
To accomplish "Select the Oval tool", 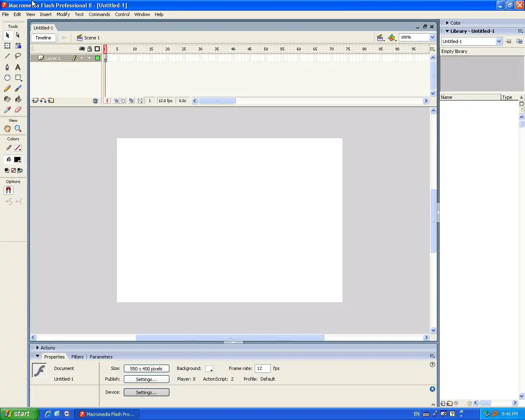I will pyautogui.click(x=7, y=78).
